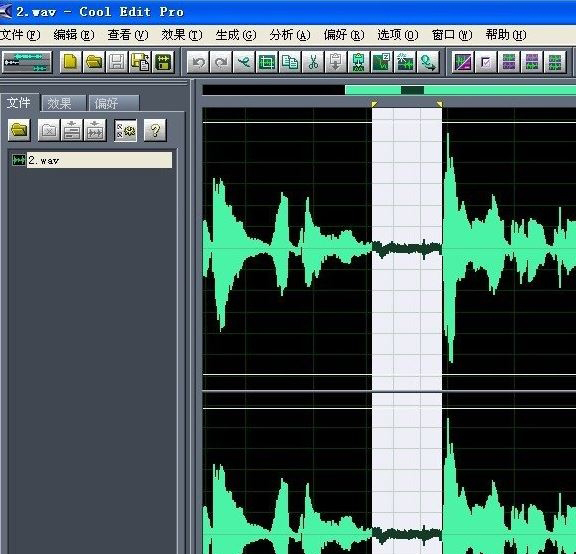
Task: Click the panel icon with arrows in a waveform
Action: pos(95,130)
